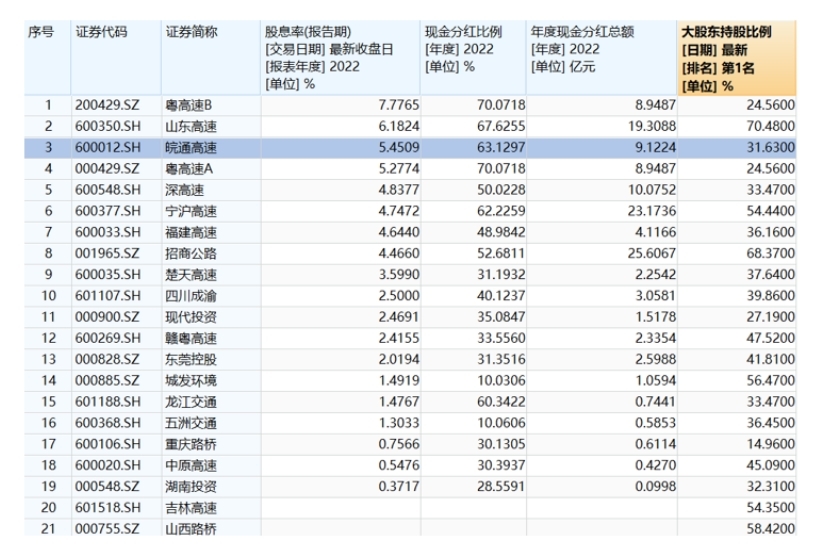Viewport: 815px width, 559px height.
Task: Click stock code 600269.SH
Action: 108,338
